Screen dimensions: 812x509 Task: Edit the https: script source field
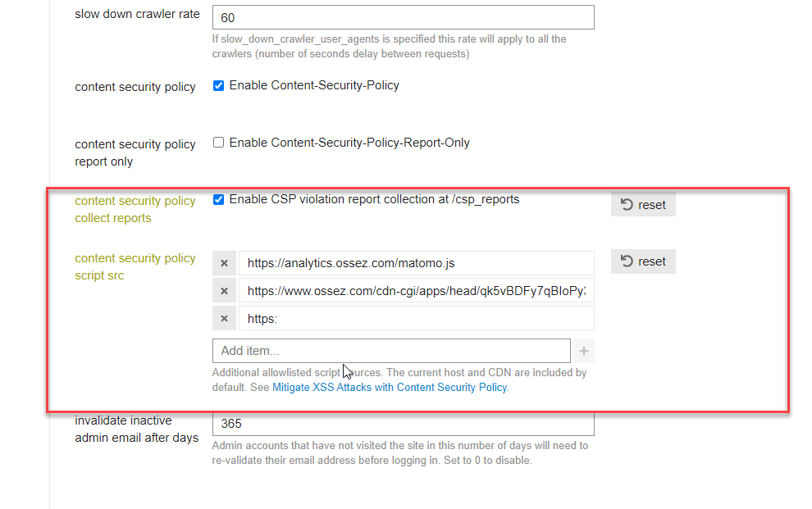(x=417, y=319)
